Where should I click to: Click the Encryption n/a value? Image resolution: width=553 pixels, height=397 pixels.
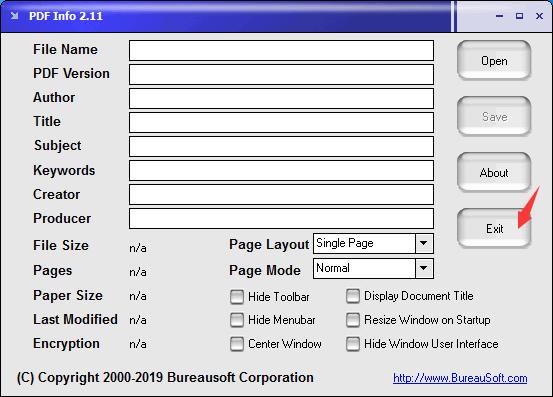[x=138, y=344]
